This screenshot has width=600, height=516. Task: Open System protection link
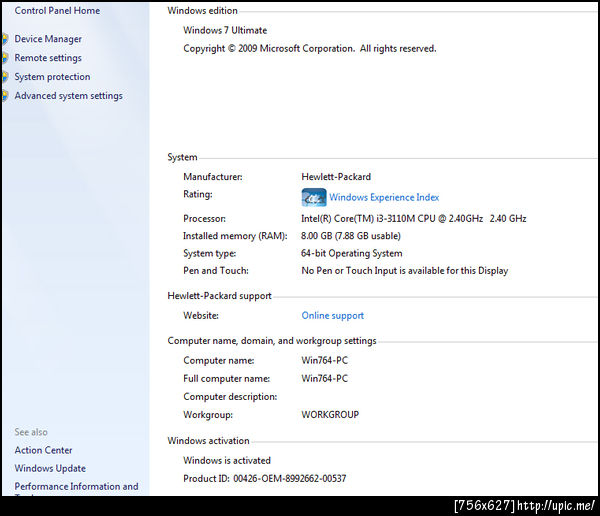[x=52, y=77]
